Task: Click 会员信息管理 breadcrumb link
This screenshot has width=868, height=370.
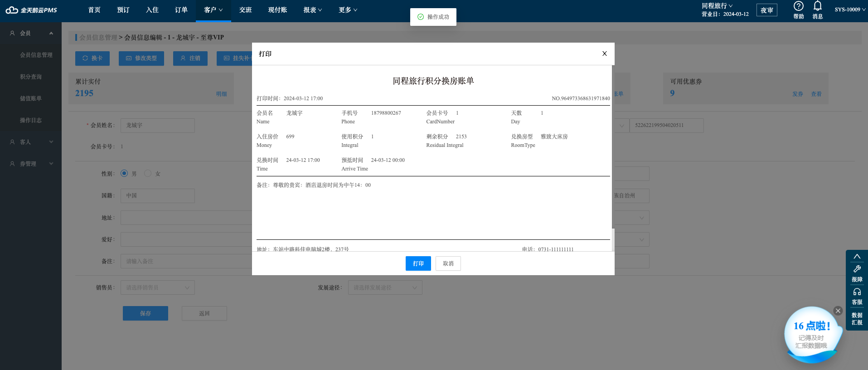Action: pos(98,37)
